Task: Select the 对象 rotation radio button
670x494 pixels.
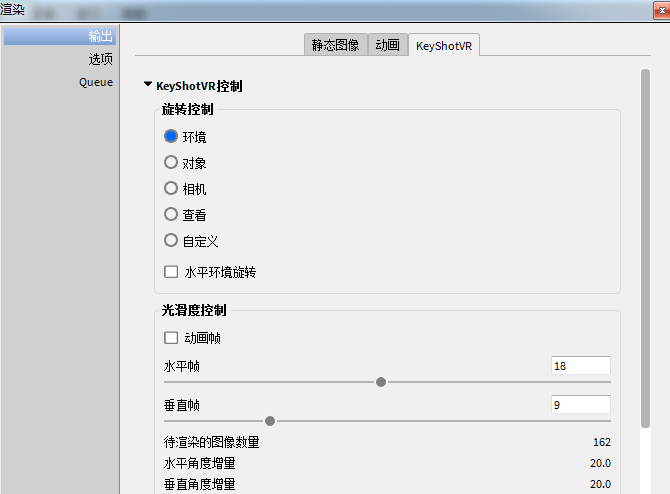Action: 171,162
